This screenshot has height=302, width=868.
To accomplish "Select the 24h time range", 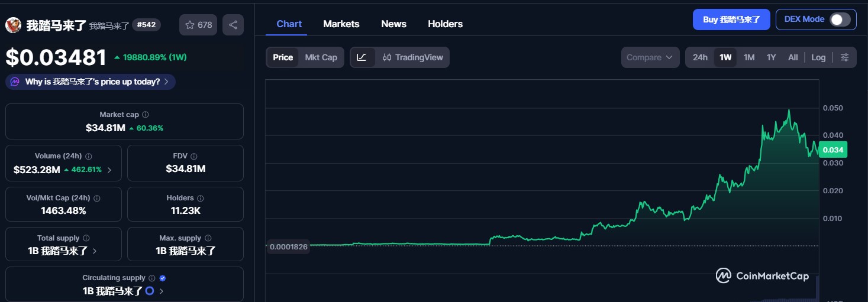I will point(700,57).
